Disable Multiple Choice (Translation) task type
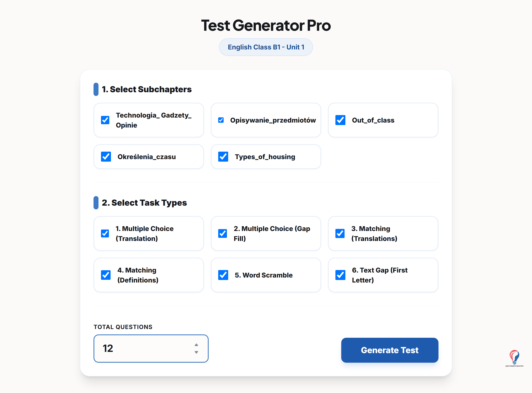The height and width of the screenshot is (393, 532). click(x=105, y=233)
